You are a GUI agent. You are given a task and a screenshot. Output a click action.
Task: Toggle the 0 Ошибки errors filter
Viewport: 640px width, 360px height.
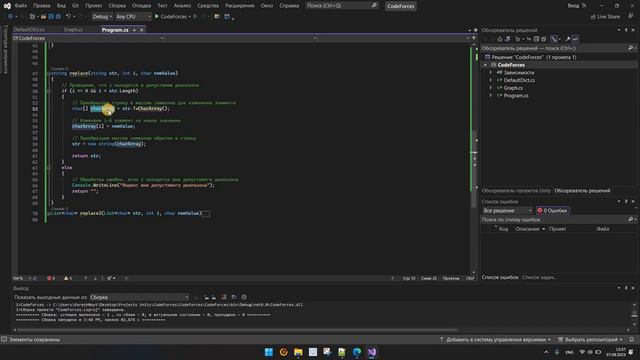[552, 211]
